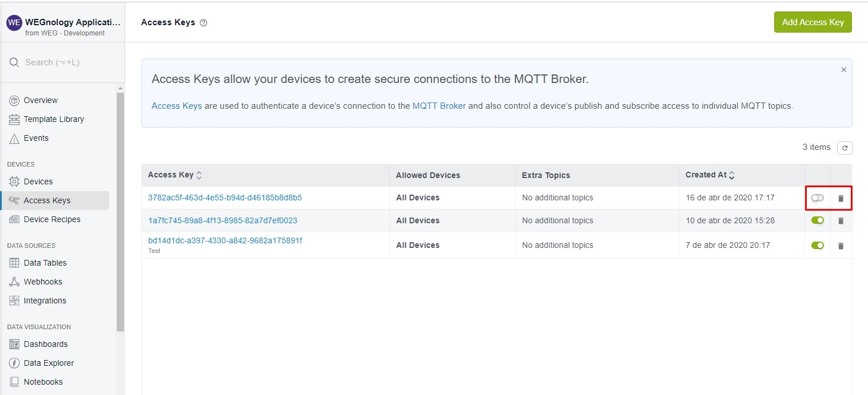The width and height of the screenshot is (868, 395).
Task: Click the sidebar vertical scrollbar
Action: coord(120,211)
